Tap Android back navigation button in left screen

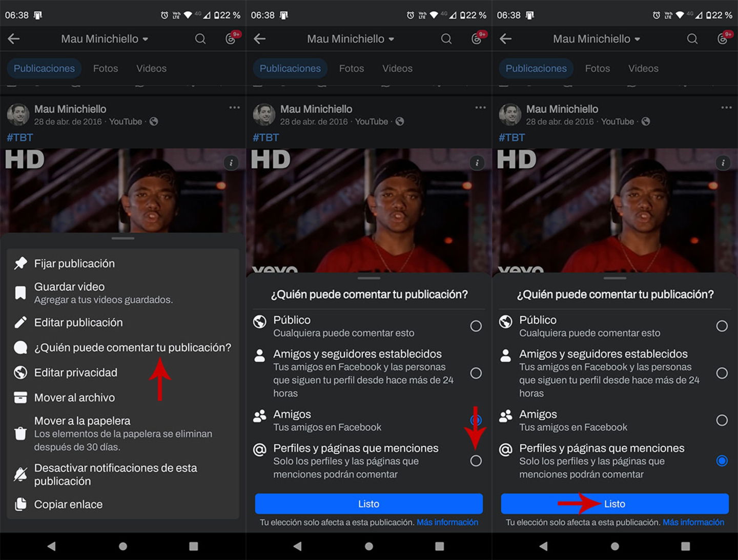coord(51,546)
